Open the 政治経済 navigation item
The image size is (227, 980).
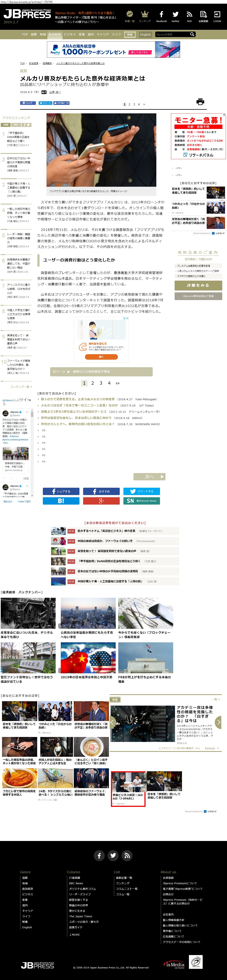pyautogui.click(x=55, y=34)
